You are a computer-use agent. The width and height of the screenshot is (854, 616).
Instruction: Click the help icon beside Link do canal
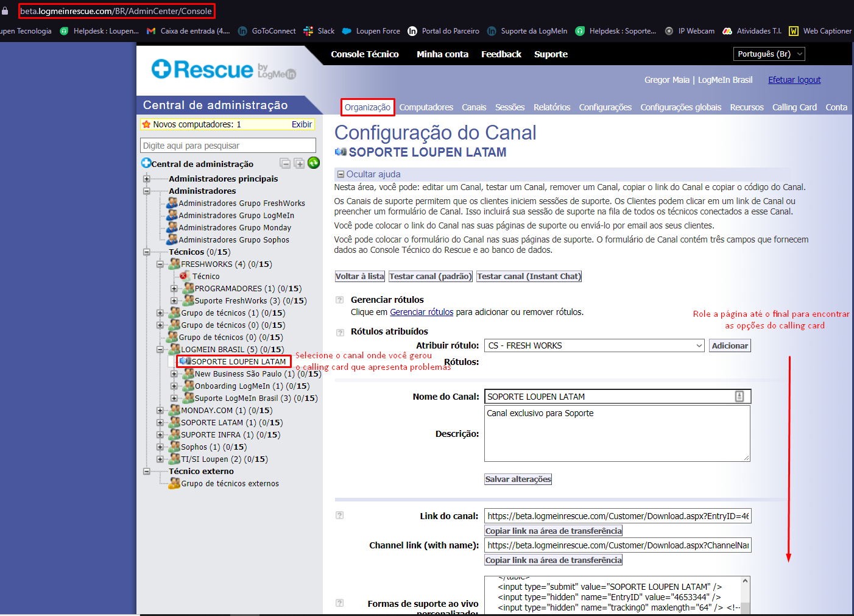pyautogui.click(x=340, y=515)
